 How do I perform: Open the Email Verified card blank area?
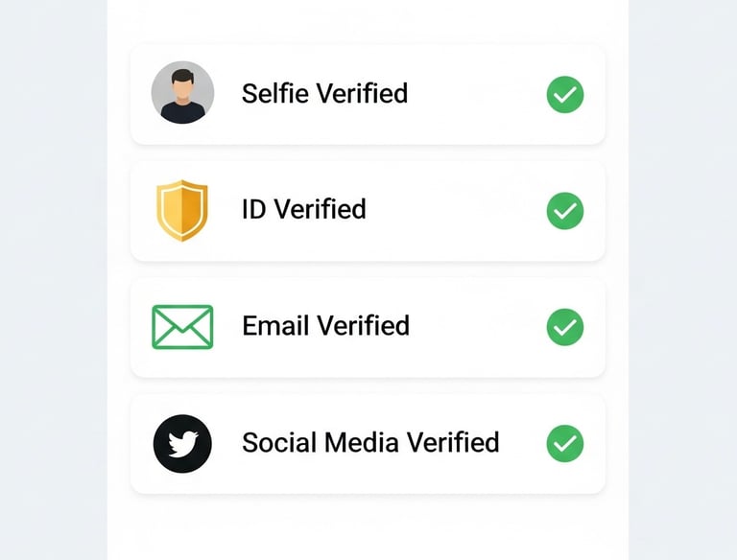[x=475, y=327]
